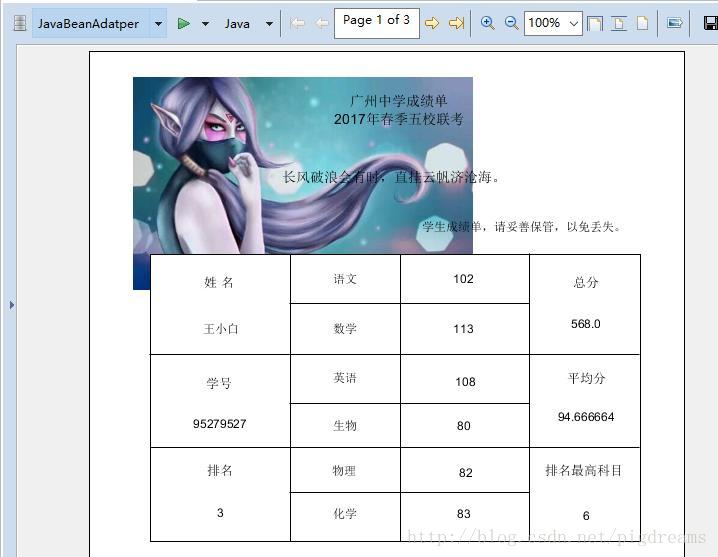Expand the left side panel arrow

pyautogui.click(x=12, y=305)
